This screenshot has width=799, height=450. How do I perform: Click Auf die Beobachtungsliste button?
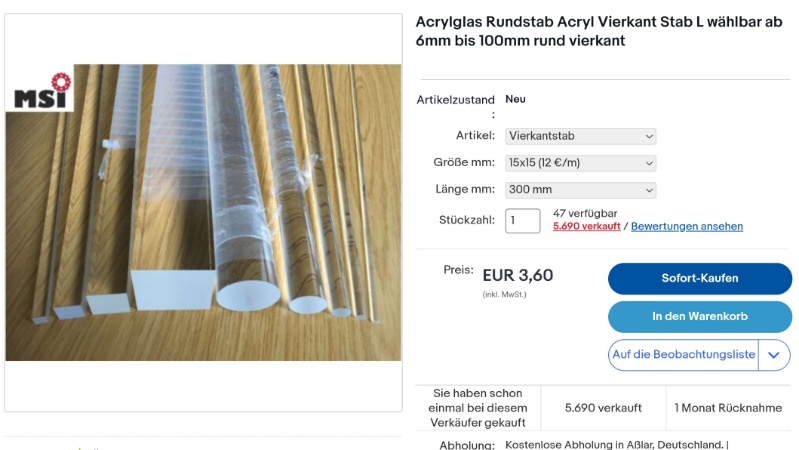click(683, 355)
